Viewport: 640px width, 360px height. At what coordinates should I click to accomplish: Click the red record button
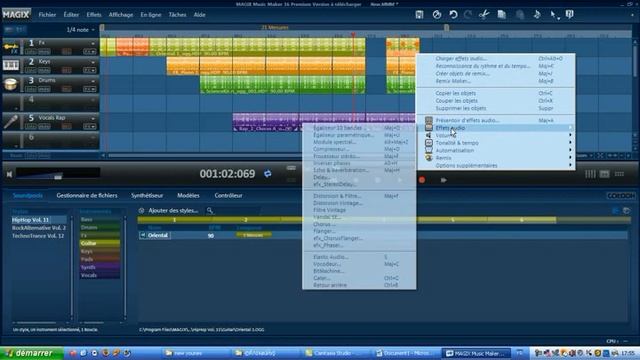pyautogui.click(x=422, y=180)
